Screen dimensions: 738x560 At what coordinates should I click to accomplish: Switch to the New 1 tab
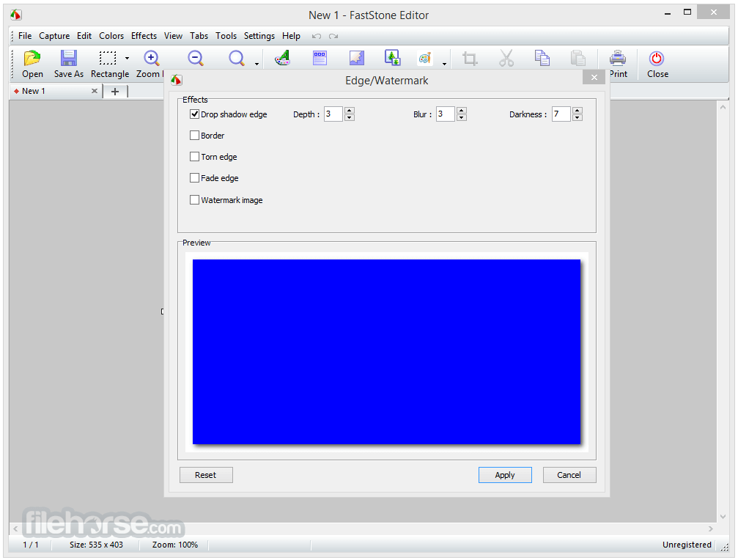point(34,92)
